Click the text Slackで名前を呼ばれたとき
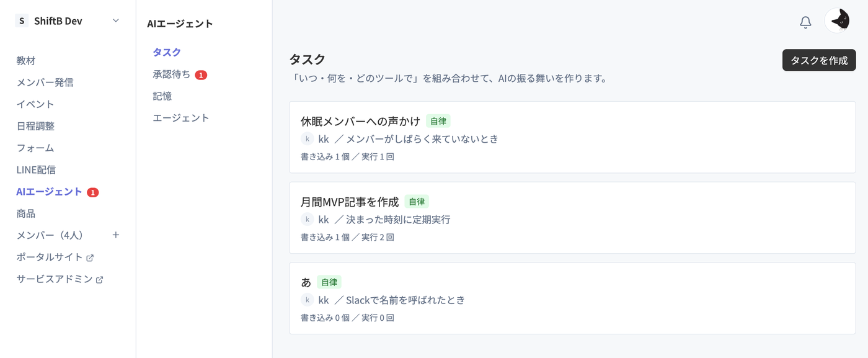Image resolution: width=868 pixels, height=358 pixels. pyautogui.click(x=405, y=300)
